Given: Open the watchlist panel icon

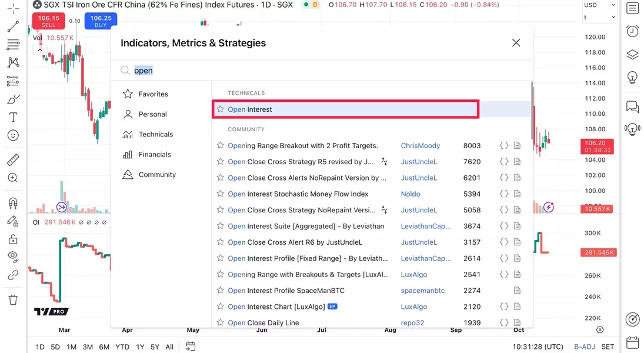Looking at the screenshot, I should (632, 8).
